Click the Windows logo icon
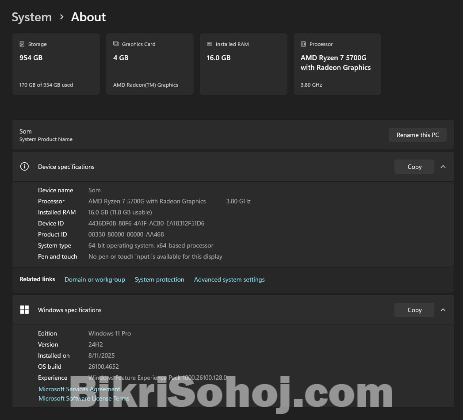 coord(24,310)
